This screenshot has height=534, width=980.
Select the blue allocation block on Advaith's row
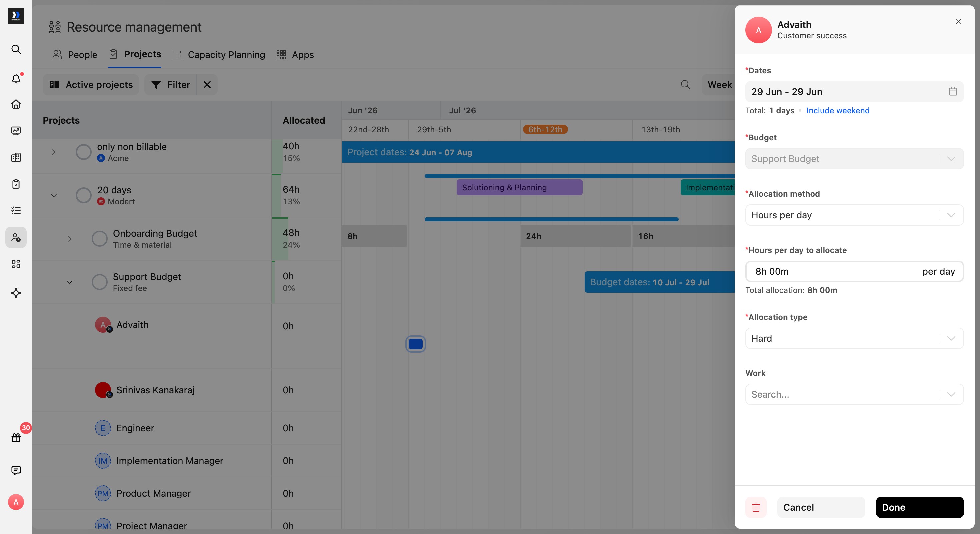[415, 344]
